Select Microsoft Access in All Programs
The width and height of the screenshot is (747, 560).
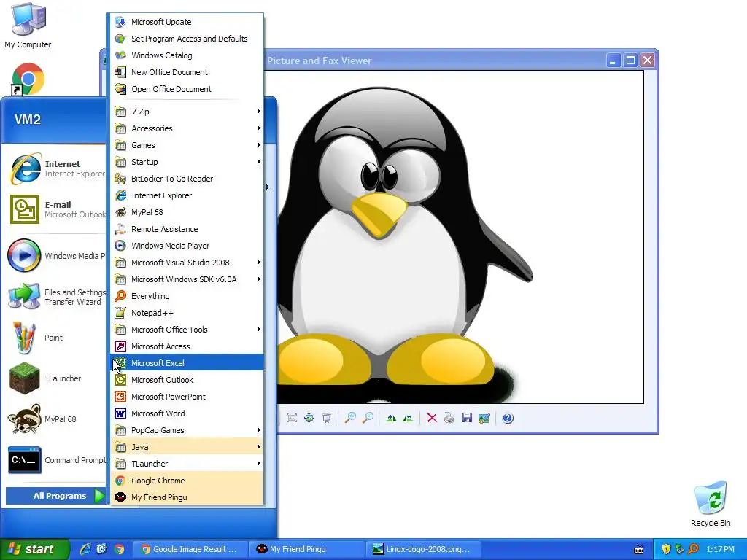pos(187,346)
